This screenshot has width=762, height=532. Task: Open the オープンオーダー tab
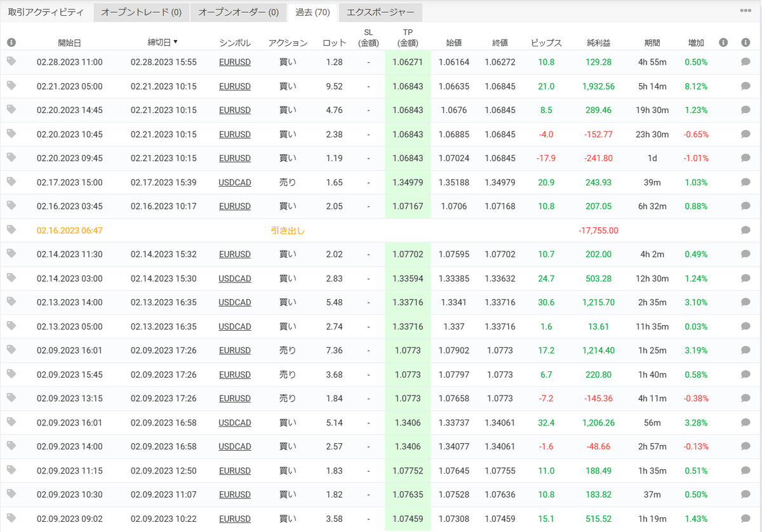pos(239,12)
